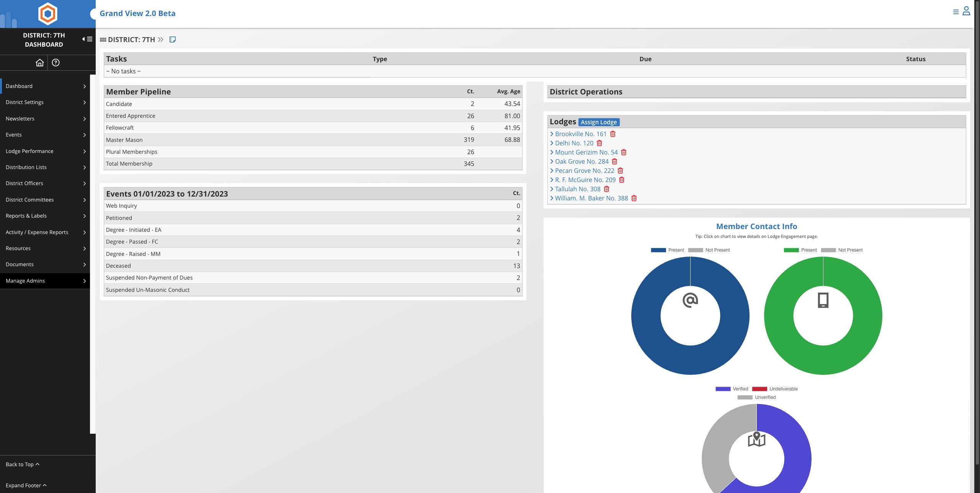Expand Pecan Grove No. 222 chevron
This screenshot has width=980, height=493.
tap(552, 171)
